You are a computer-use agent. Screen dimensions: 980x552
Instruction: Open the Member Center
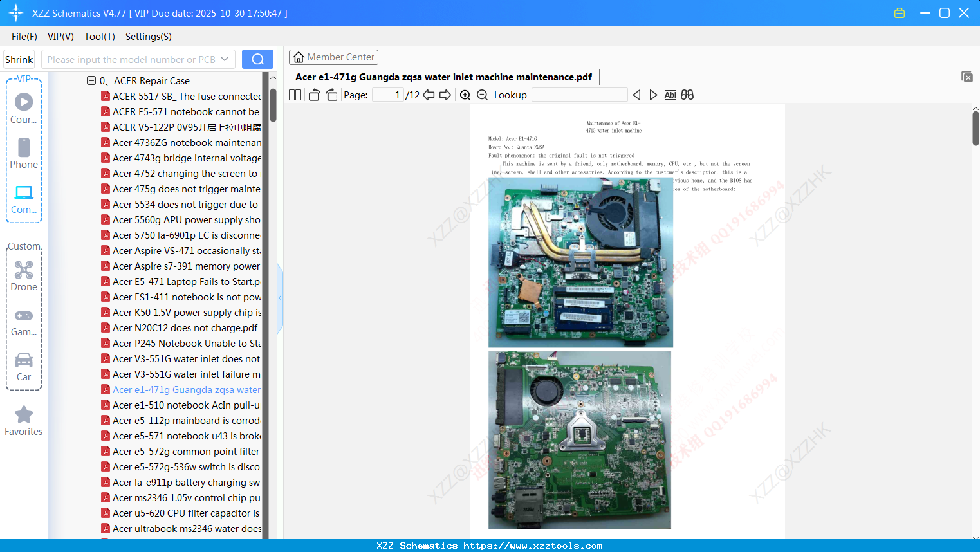(333, 57)
